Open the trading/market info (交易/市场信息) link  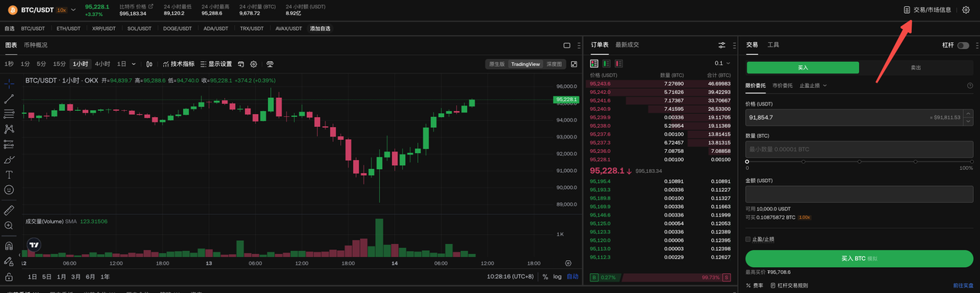tap(927, 10)
